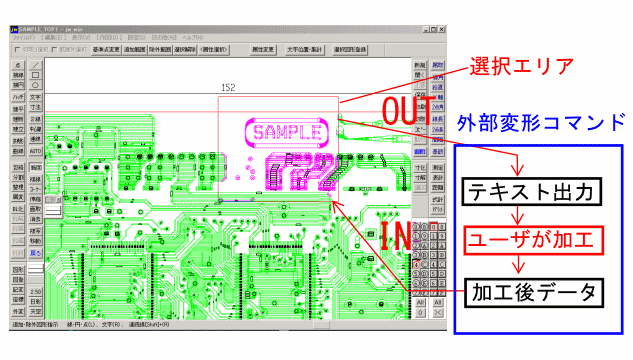Click the 属性変更 button
Image resolution: width=633 pixels, height=360 pixels.
[x=263, y=50]
